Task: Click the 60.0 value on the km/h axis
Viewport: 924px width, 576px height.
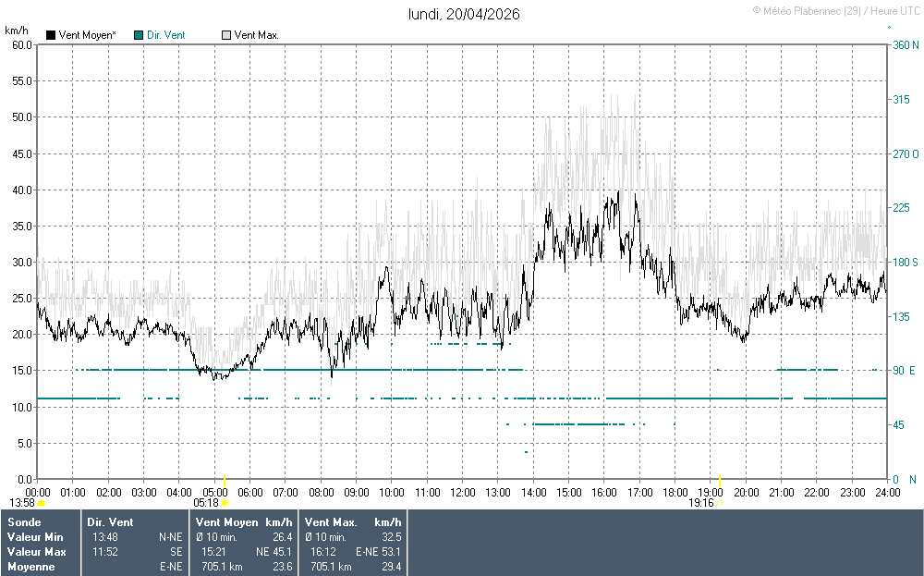Action: coord(18,44)
